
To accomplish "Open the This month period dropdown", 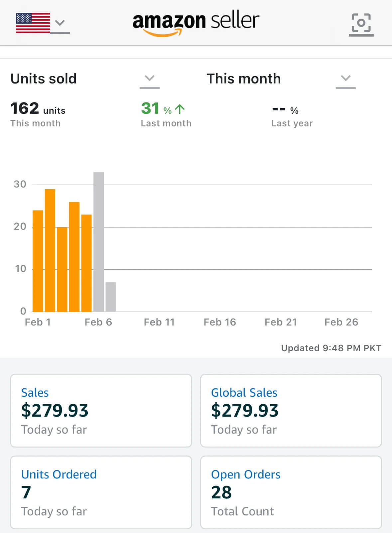I will pyautogui.click(x=346, y=78).
